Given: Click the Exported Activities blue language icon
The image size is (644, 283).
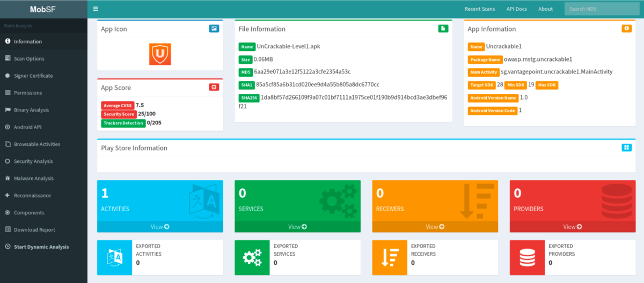Looking at the screenshot, I should [x=114, y=258].
